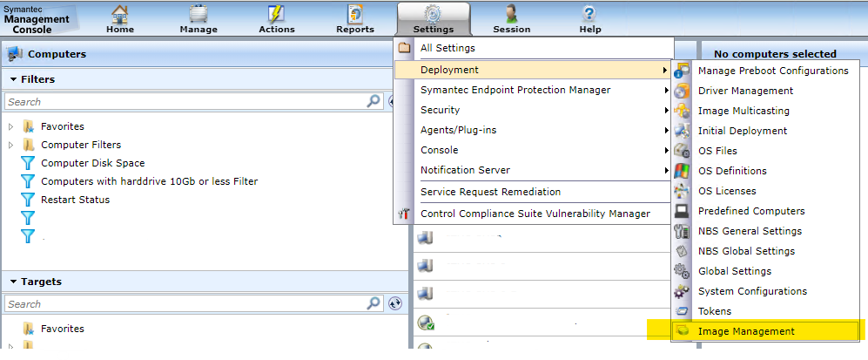868x360 pixels.
Task: Click the OS Definitions Windows-flag icon
Action: tap(682, 171)
